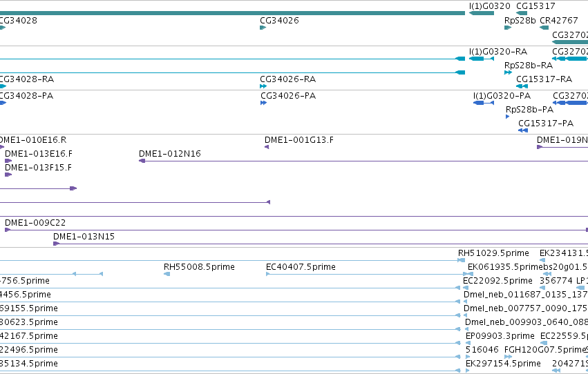Select the 356774 feature label
This screenshot has width=588, height=374.
pos(556,281)
